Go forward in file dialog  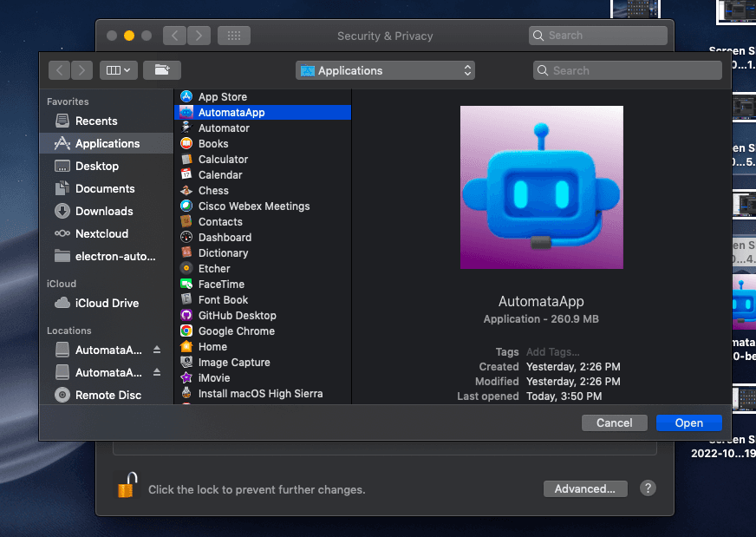coord(82,70)
